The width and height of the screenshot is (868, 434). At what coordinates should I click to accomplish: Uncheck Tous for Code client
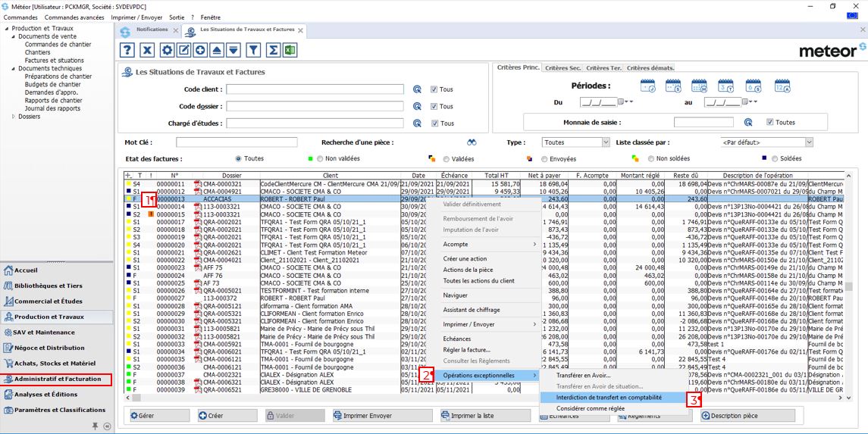434,89
